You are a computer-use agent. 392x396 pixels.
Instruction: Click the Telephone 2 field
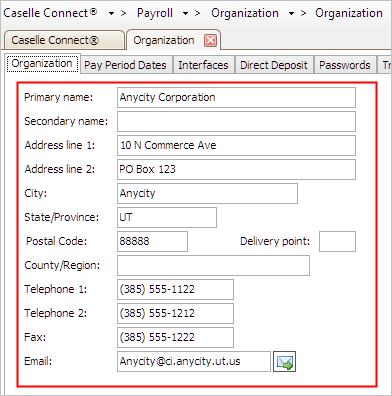click(175, 313)
